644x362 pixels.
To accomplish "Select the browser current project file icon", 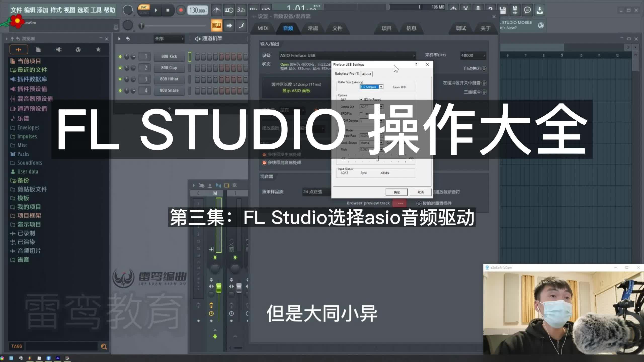I will tap(38, 50).
